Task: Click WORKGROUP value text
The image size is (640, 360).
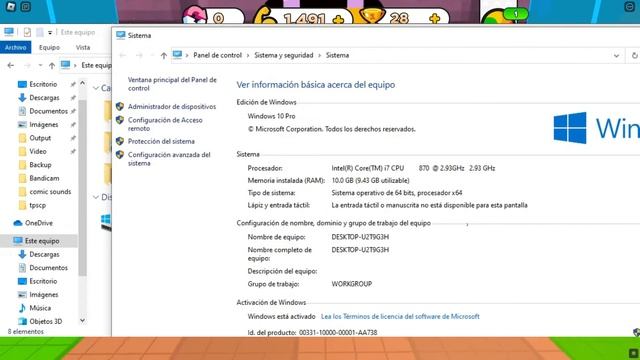Action: pyautogui.click(x=351, y=284)
